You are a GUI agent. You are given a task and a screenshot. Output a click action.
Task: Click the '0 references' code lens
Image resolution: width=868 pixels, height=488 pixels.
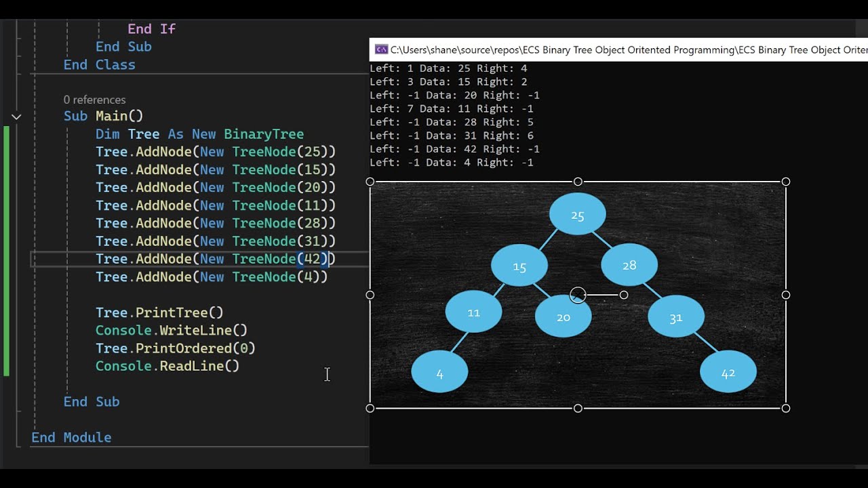(x=94, y=100)
